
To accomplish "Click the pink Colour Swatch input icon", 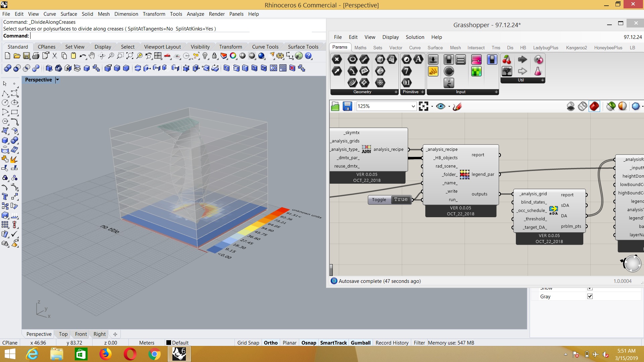I will [x=476, y=60].
